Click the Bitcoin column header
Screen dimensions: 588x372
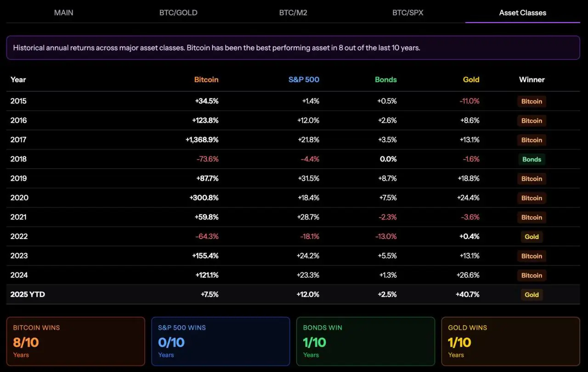tap(206, 80)
